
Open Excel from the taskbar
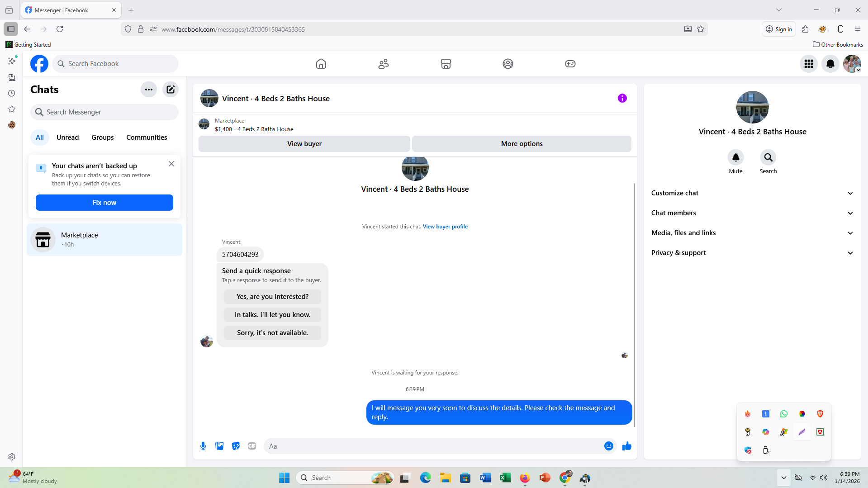(505, 478)
